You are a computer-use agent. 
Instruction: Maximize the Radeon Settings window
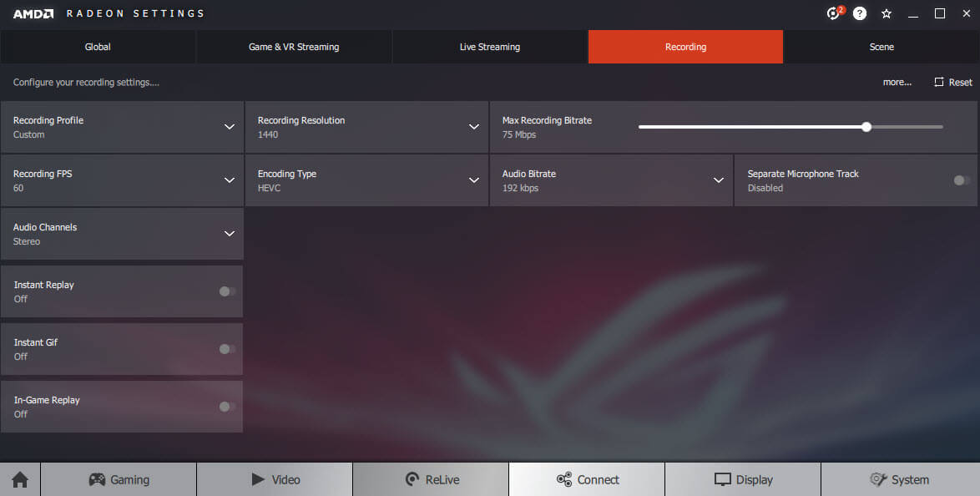(x=939, y=13)
